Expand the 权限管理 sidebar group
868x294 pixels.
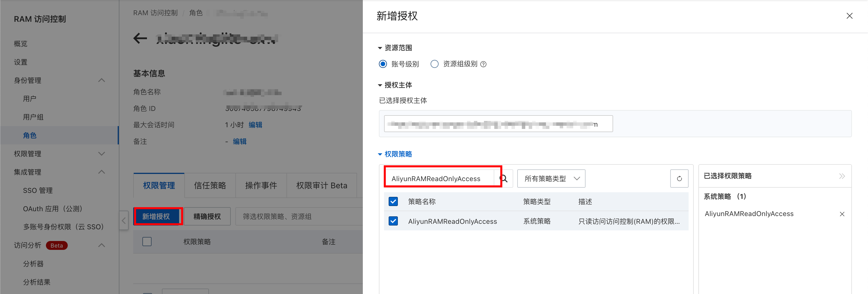(x=101, y=154)
